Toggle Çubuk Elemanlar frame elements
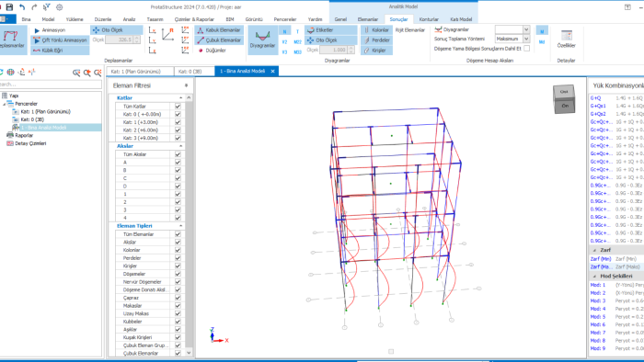Viewport: 644px width, 362px height. (x=219, y=40)
